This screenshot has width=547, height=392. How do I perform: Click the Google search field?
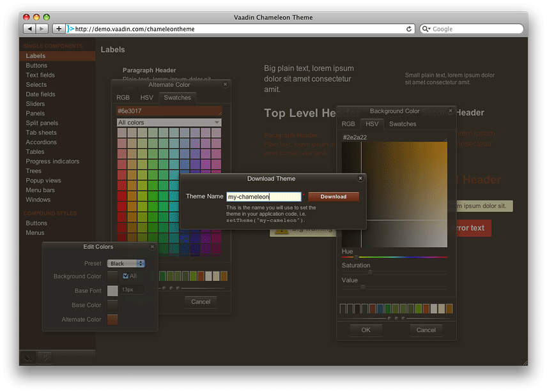472,29
